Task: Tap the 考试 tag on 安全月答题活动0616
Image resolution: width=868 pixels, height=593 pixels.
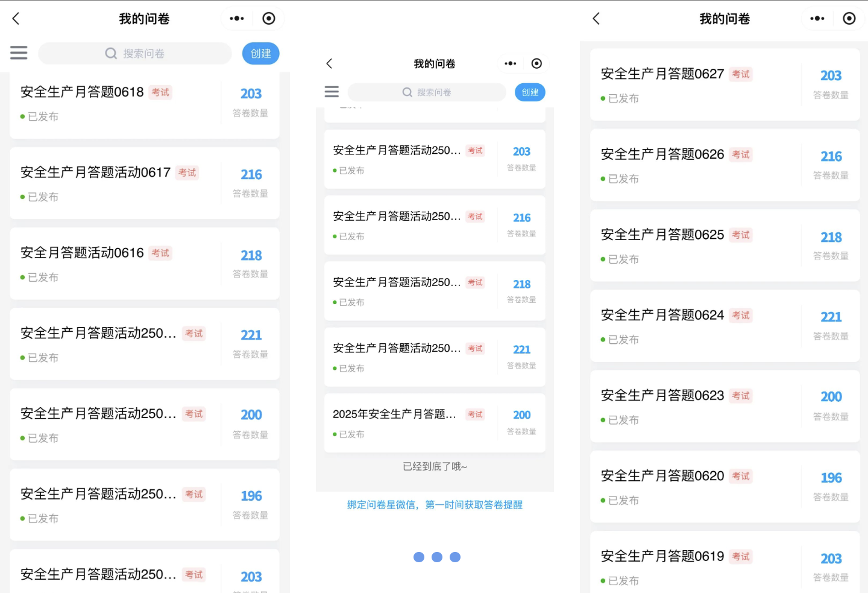Action: click(160, 253)
